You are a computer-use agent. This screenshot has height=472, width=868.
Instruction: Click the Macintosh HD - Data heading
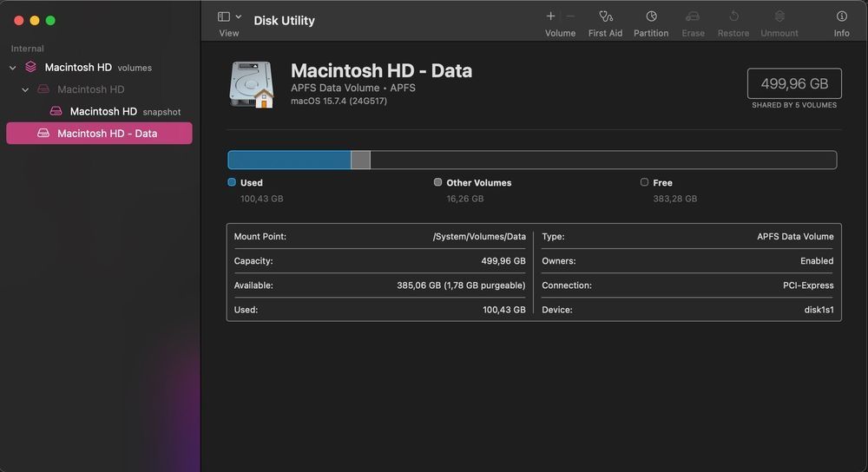(381, 71)
